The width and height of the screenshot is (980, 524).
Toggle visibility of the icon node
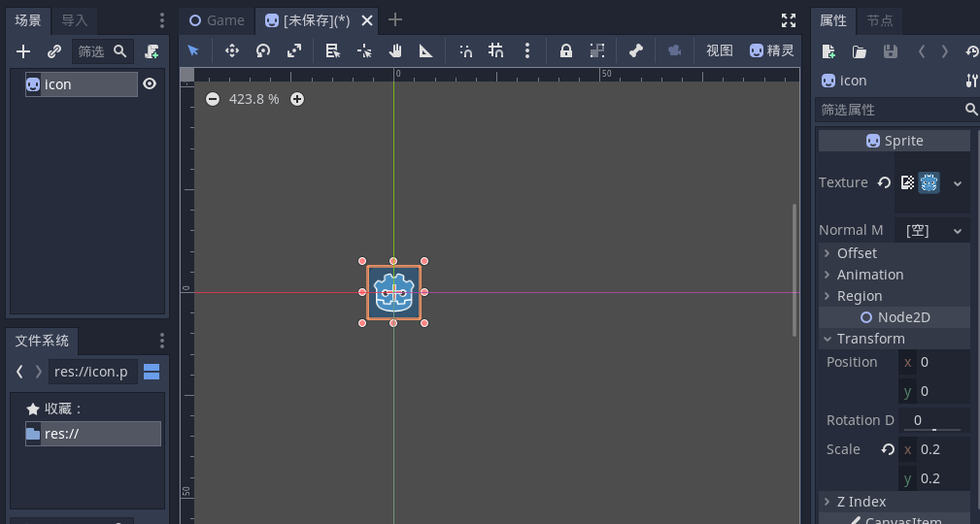150,83
